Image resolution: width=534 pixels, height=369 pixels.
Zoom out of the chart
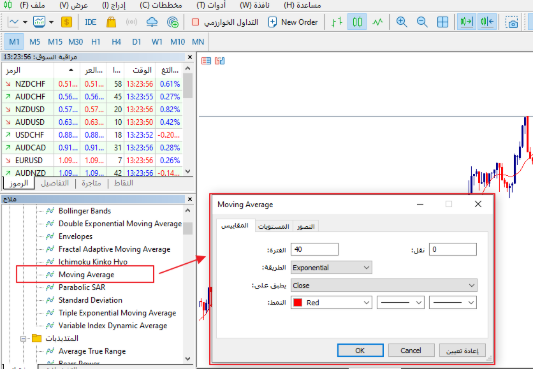tap(422, 22)
